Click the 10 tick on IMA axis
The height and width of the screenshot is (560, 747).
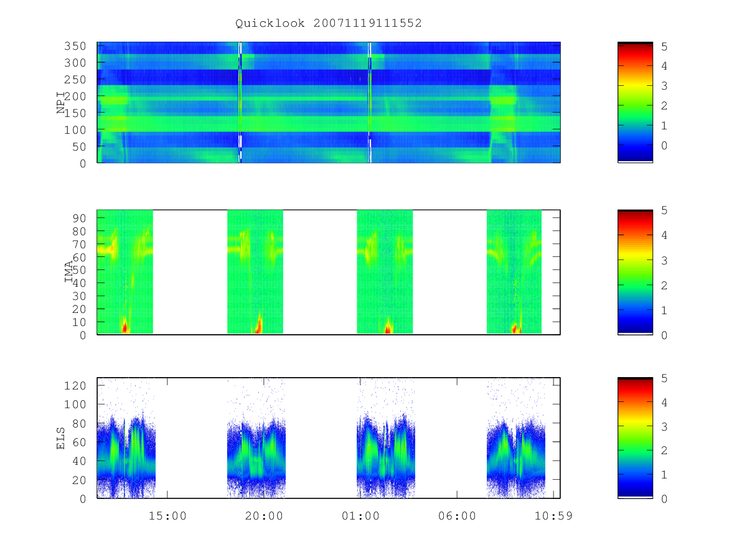[79, 322]
